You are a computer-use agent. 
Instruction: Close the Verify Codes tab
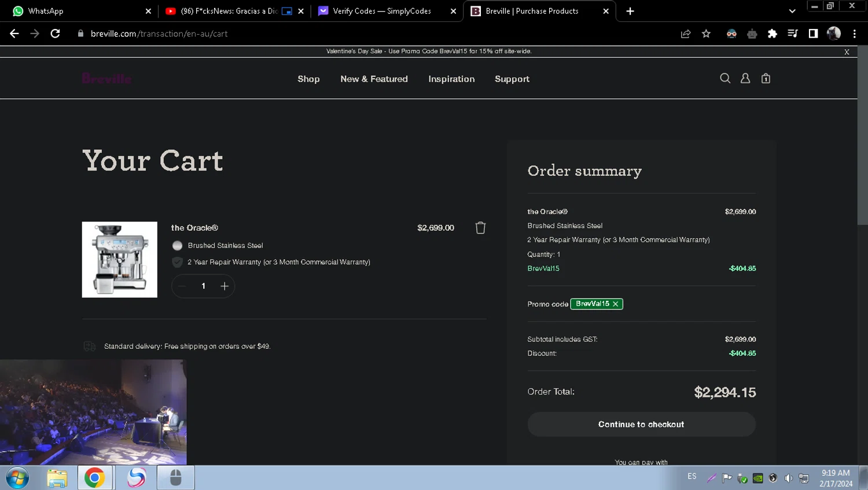[453, 11]
